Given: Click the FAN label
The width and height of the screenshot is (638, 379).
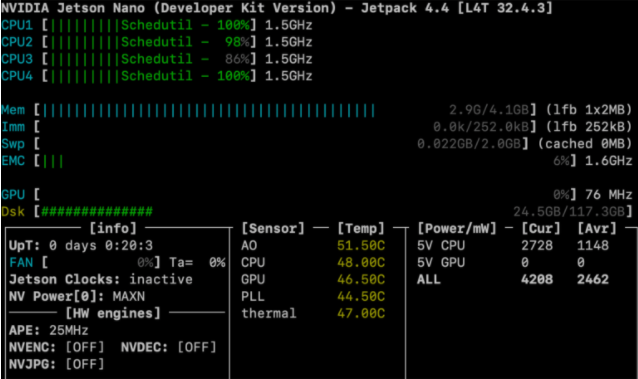Looking at the screenshot, I should (21, 263).
